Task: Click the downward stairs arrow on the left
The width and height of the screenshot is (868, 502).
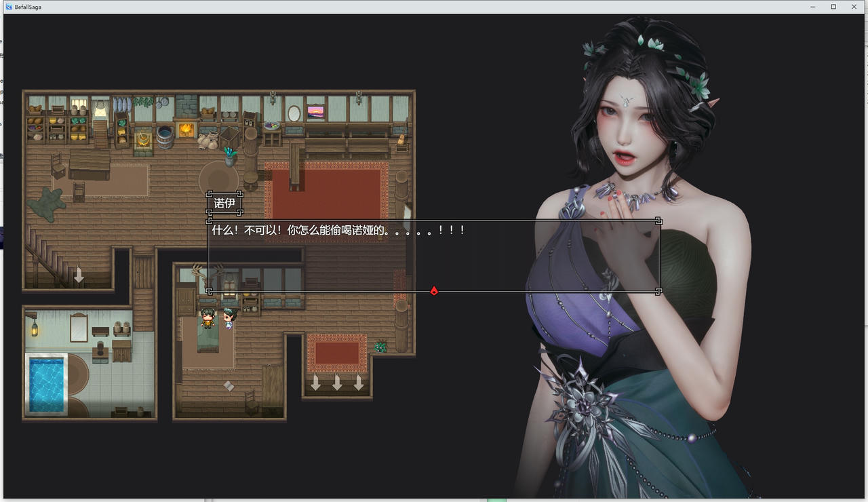Action: [x=79, y=273]
